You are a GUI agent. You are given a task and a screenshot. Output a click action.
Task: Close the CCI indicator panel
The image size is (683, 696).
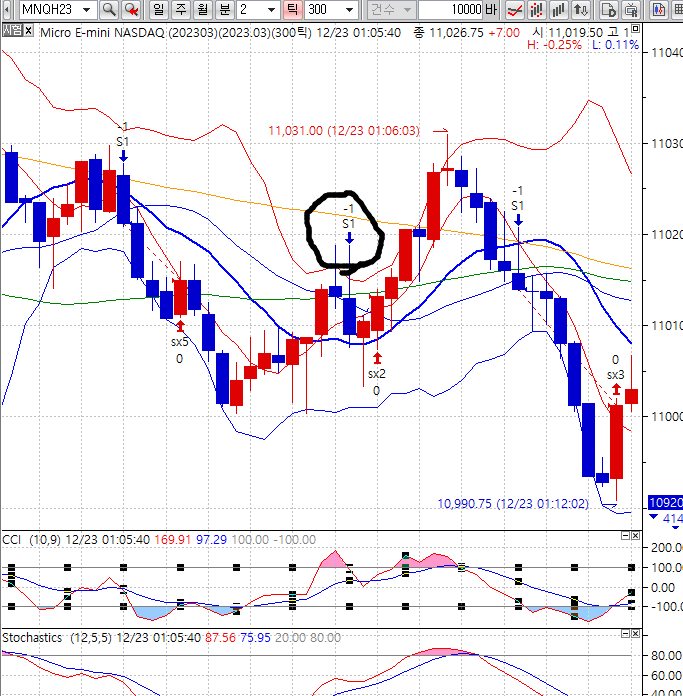(x=636, y=537)
